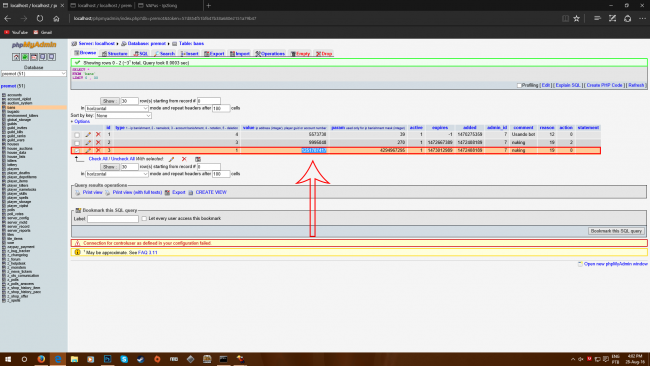Click 'Print view (with full texts)' link

(137, 193)
